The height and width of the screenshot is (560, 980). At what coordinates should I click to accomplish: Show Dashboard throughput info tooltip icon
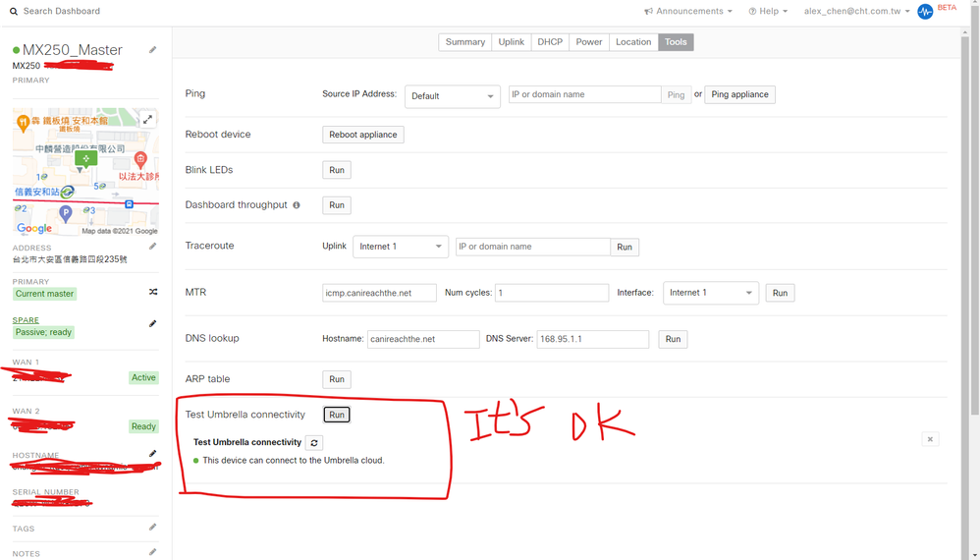pyautogui.click(x=297, y=205)
